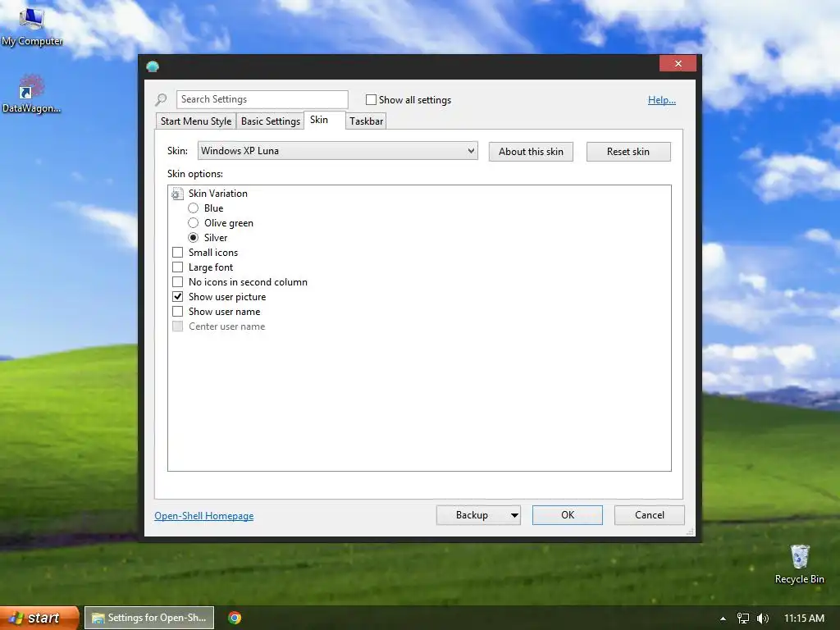Open Chrome from the taskbar

tap(235, 618)
